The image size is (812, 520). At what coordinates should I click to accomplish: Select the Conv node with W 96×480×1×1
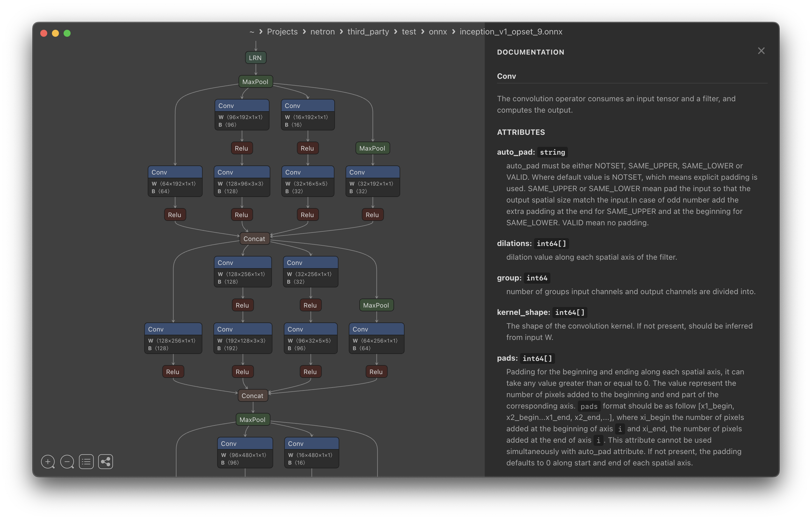(x=245, y=444)
